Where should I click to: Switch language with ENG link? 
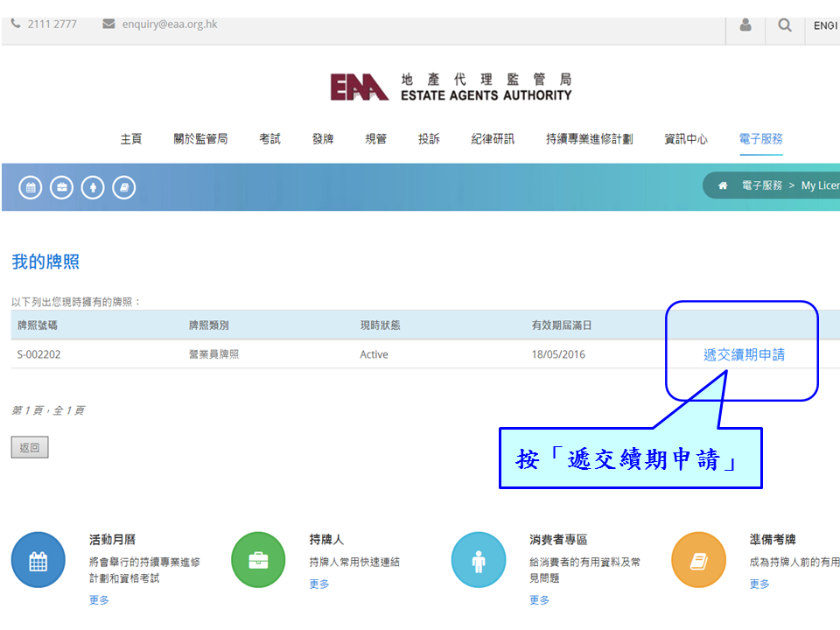825,25
